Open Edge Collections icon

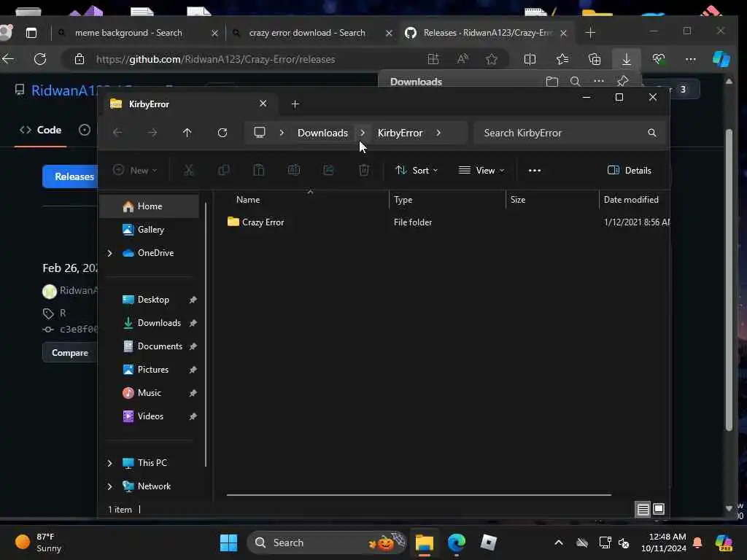pyautogui.click(x=595, y=59)
